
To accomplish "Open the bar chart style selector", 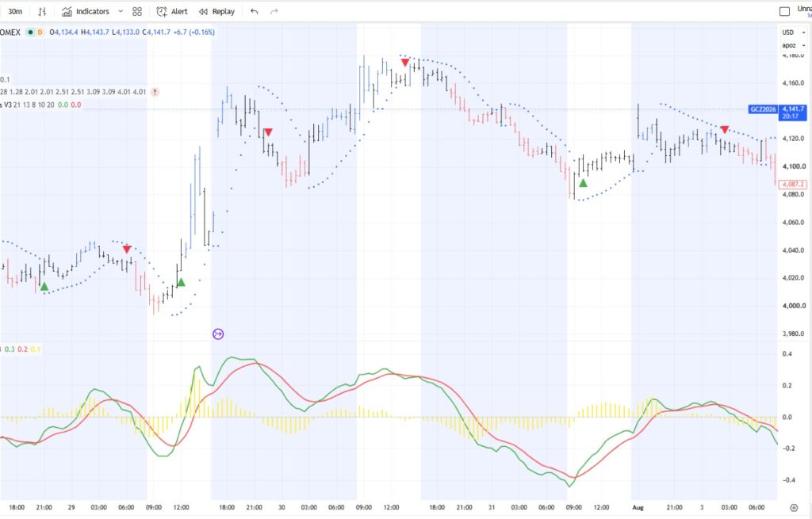I will point(43,11).
